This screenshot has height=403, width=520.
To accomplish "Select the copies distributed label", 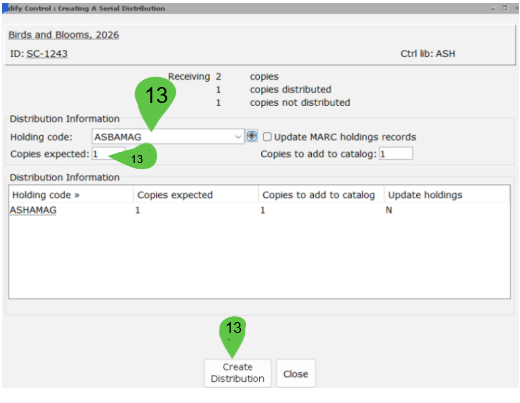I will [290, 89].
